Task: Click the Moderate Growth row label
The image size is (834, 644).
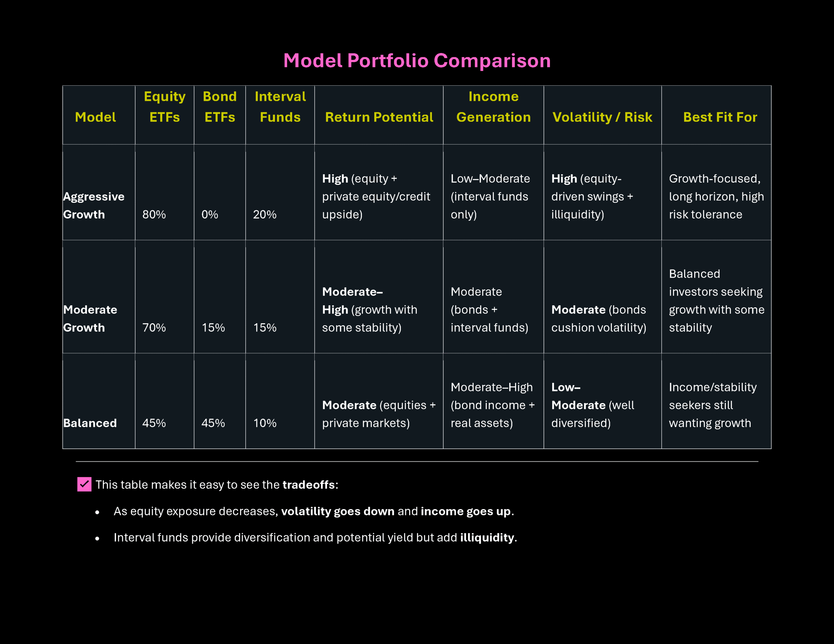Action: tap(90, 318)
